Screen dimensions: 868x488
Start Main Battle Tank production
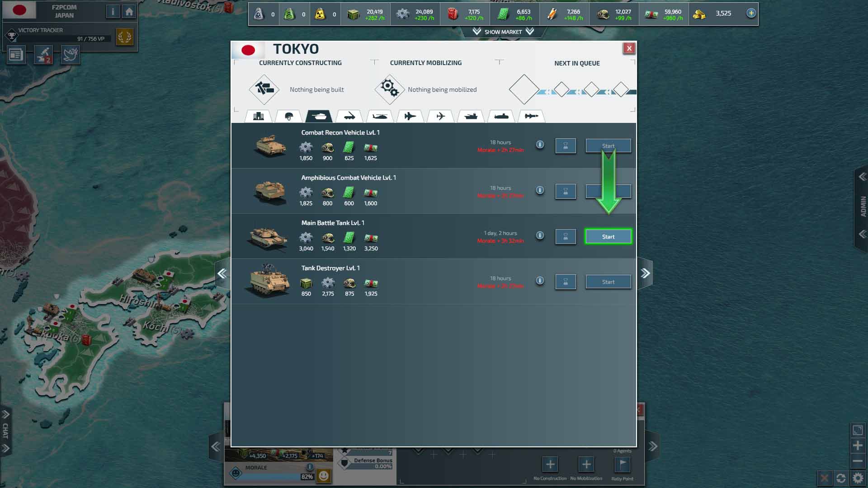point(608,237)
